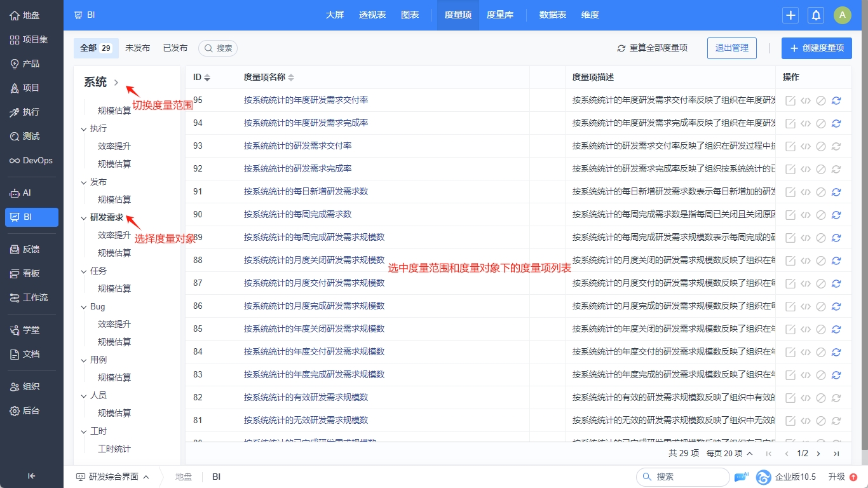Open the user avatar menu
This screenshot has height=488, width=868.
click(x=842, y=15)
